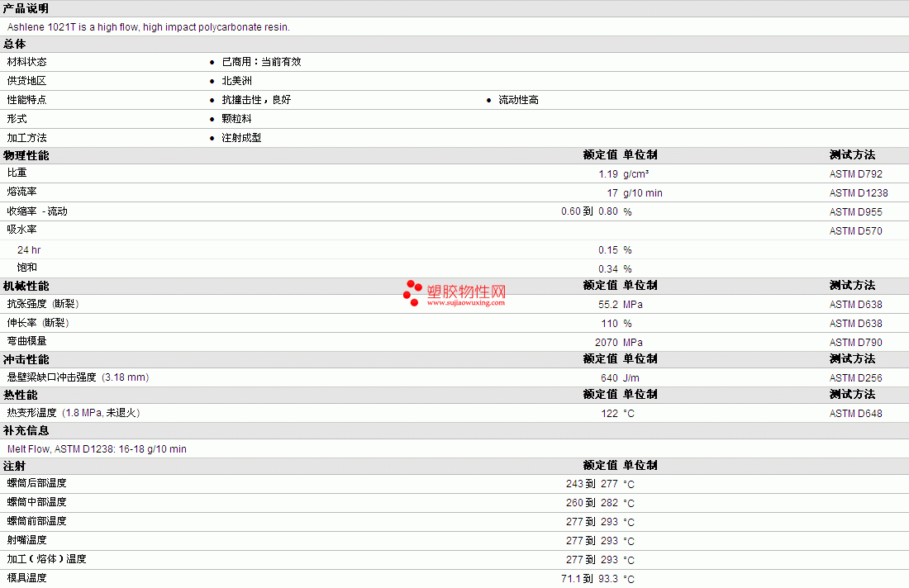Click the '收缩率 - 流动' row label

[x=37, y=211]
